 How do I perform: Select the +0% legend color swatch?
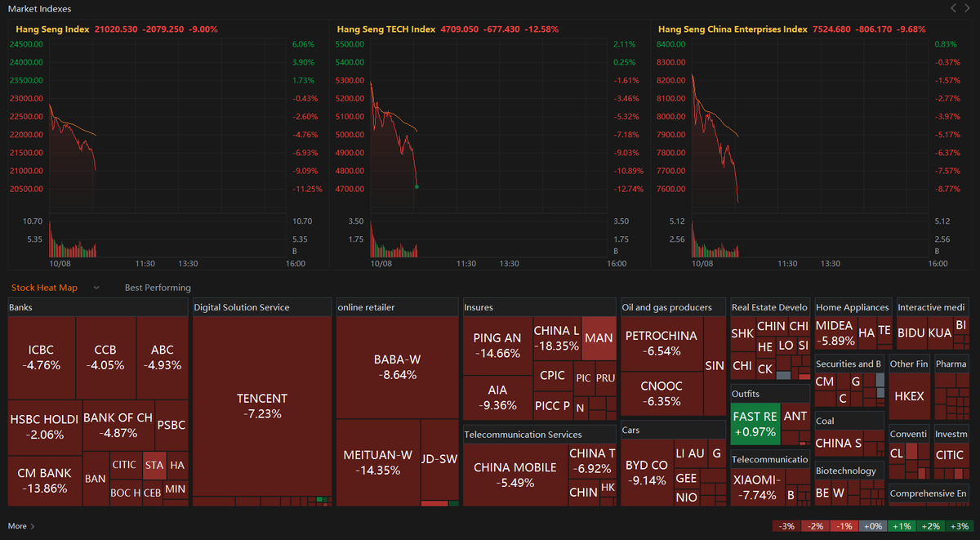click(x=872, y=526)
